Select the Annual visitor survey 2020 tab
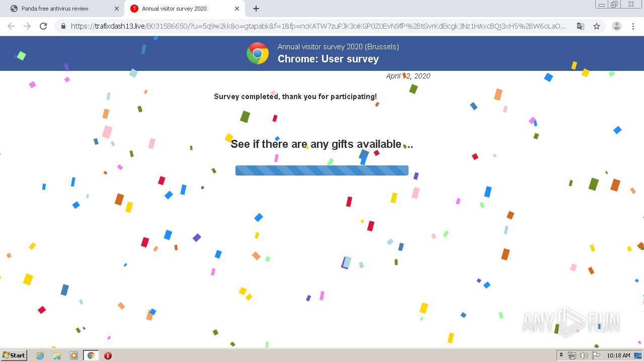The width and height of the screenshot is (644, 362). click(x=174, y=9)
